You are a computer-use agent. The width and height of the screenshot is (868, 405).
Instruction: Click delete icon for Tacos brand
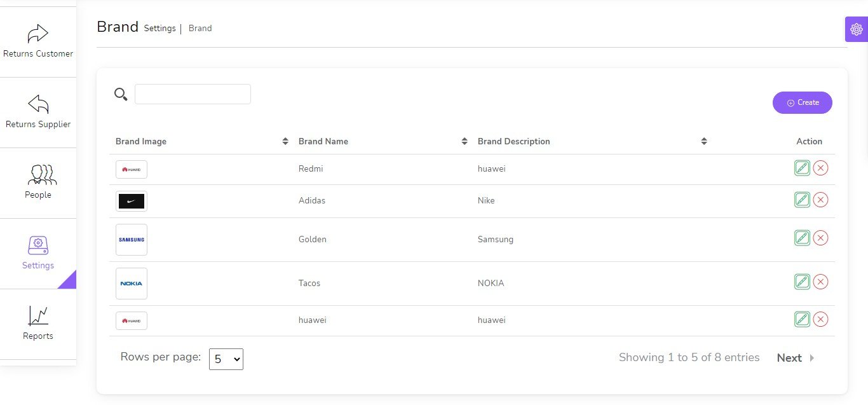(x=820, y=282)
